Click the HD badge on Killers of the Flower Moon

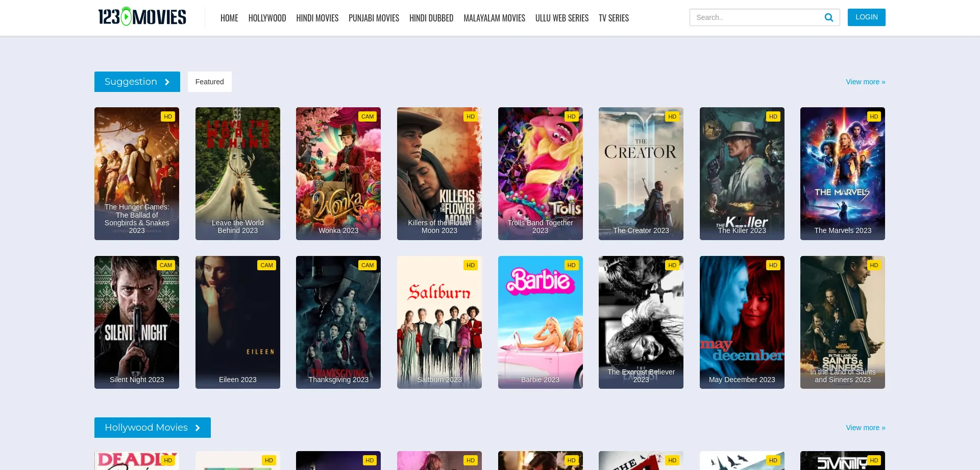tap(471, 116)
